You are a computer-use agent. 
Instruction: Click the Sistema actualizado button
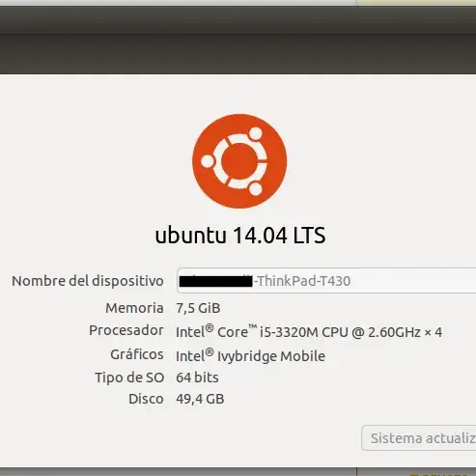click(419, 438)
